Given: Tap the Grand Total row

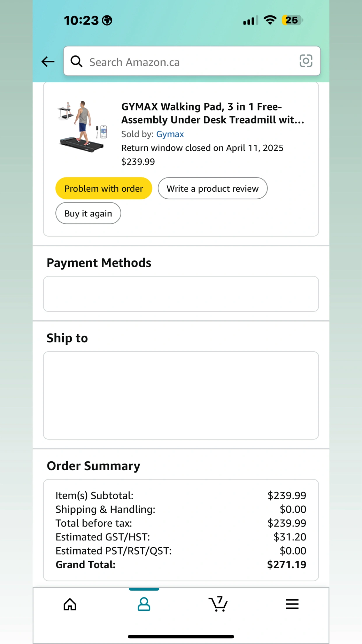Looking at the screenshot, I should click(181, 565).
